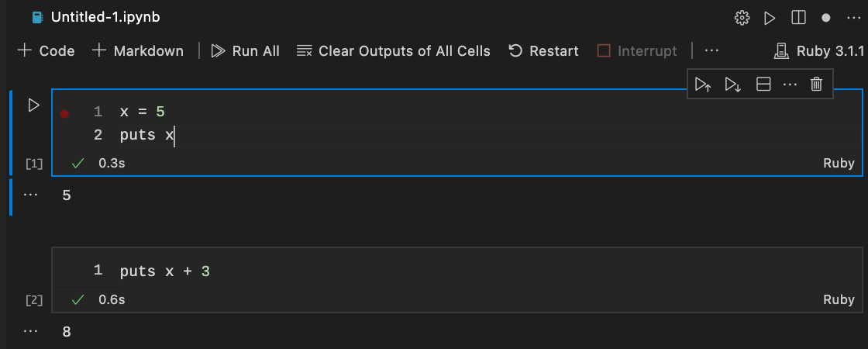This screenshot has height=349, width=868.
Task: Execute cell and below from the cell toolbar
Action: click(x=732, y=85)
